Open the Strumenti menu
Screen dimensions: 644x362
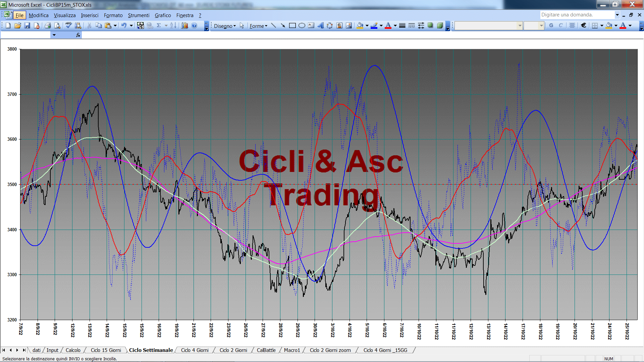(x=139, y=15)
